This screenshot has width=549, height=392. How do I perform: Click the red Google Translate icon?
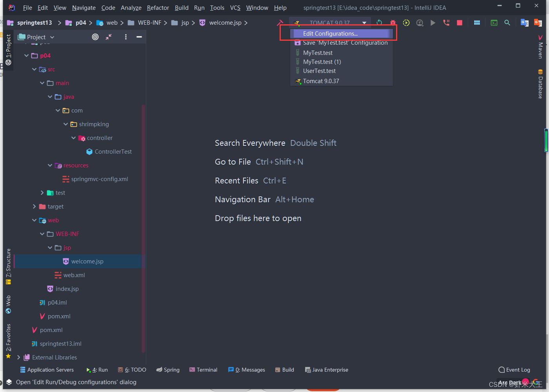(x=538, y=23)
